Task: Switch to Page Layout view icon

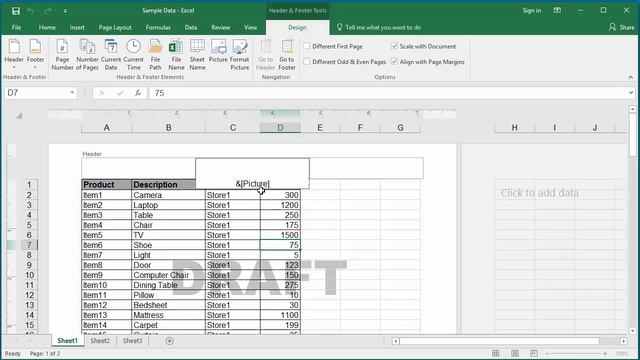Action: coord(515,353)
